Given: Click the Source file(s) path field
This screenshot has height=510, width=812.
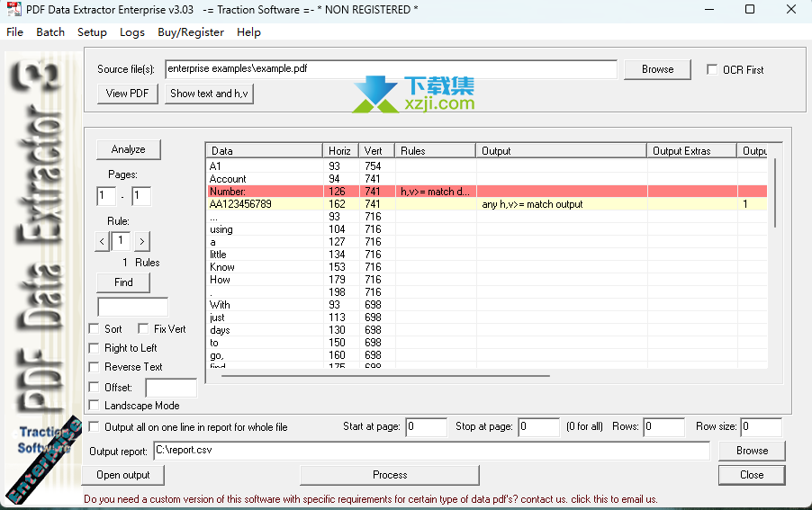Looking at the screenshot, I should pos(391,68).
